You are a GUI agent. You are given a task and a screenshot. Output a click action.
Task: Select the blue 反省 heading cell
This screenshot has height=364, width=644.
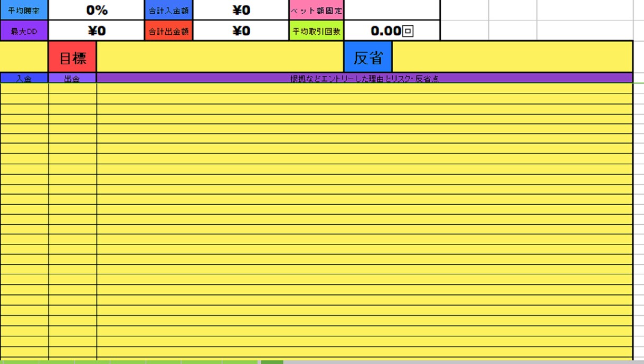pyautogui.click(x=368, y=57)
